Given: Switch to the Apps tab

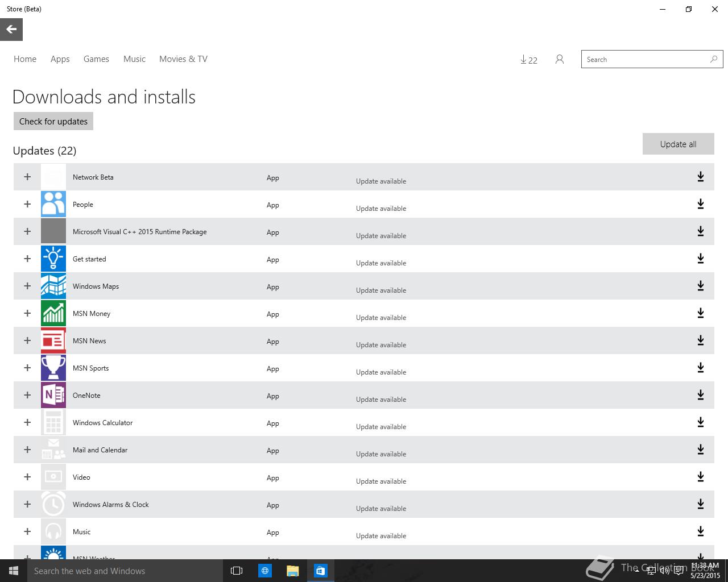Looking at the screenshot, I should (x=60, y=59).
